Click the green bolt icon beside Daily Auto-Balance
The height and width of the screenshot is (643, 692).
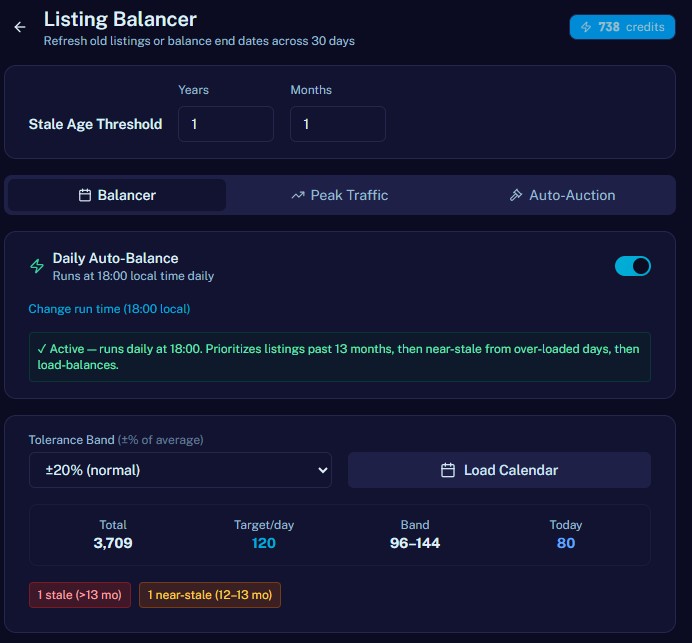pyautogui.click(x=37, y=266)
